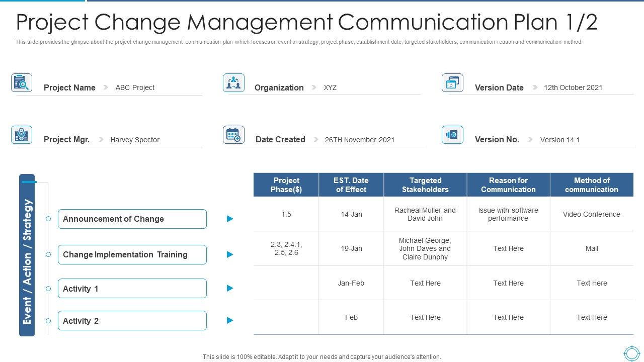Viewport: 644px width, 362px height.
Task: Click the Version No. icon
Action: [452, 135]
